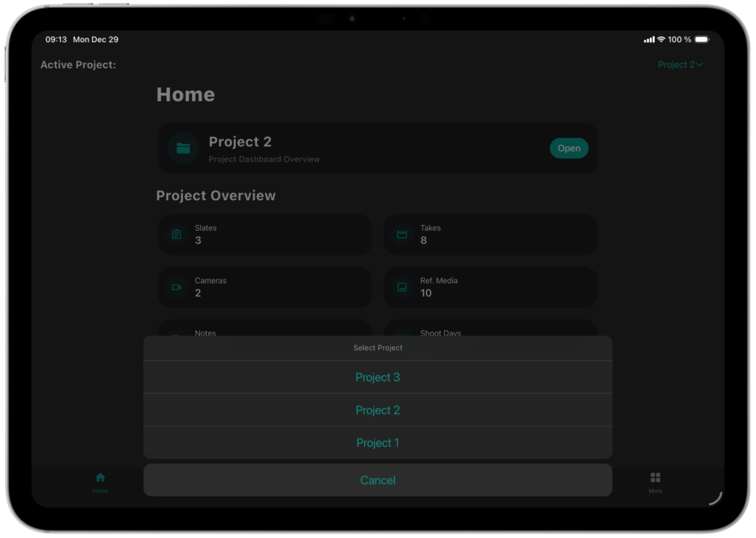Click the Wi-Fi icon in status bar

click(661, 39)
